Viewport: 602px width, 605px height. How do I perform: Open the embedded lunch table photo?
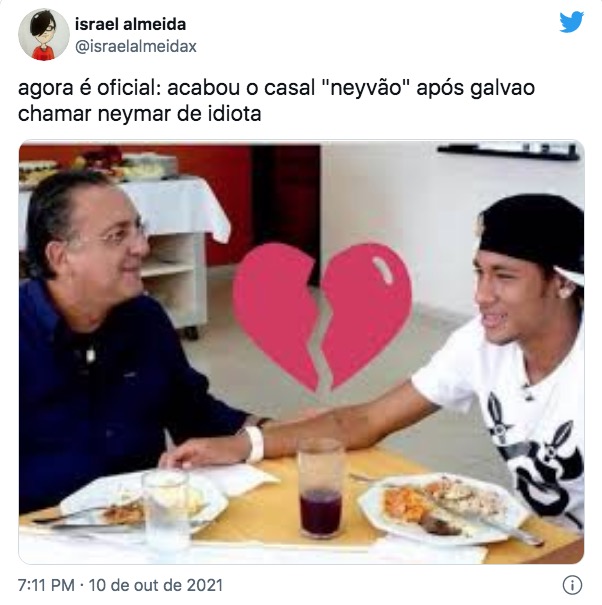pos(301,352)
